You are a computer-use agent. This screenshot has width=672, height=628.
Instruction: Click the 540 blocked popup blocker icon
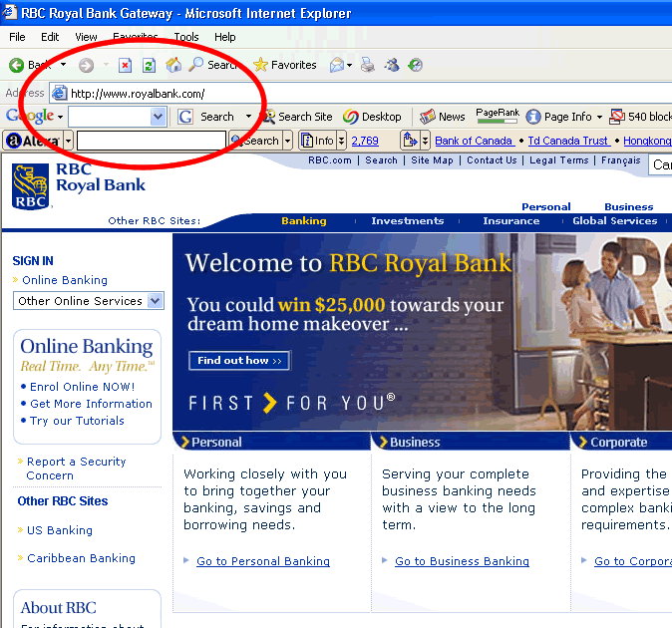point(617,117)
